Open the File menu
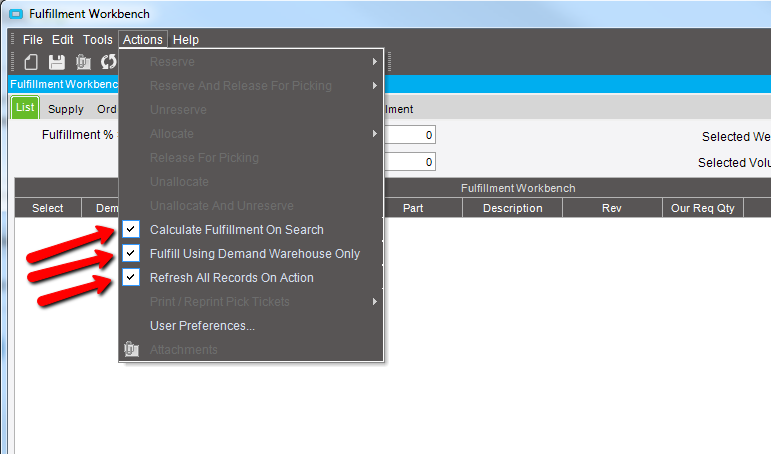The height and width of the screenshot is (454, 771). click(x=33, y=40)
